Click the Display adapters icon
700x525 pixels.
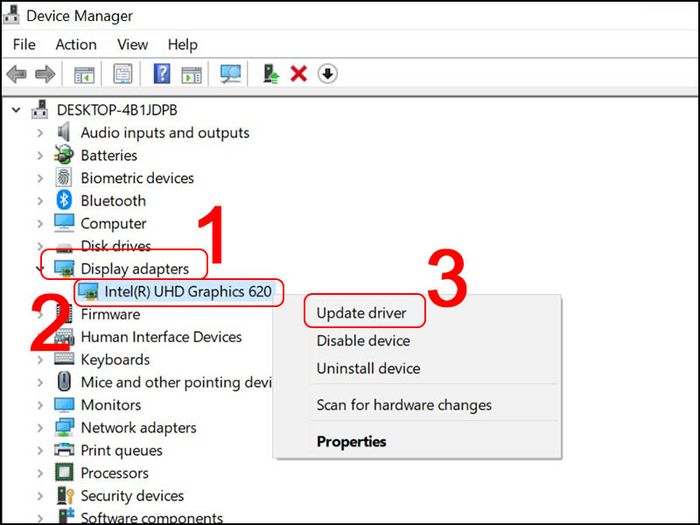pyautogui.click(x=64, y=268)
